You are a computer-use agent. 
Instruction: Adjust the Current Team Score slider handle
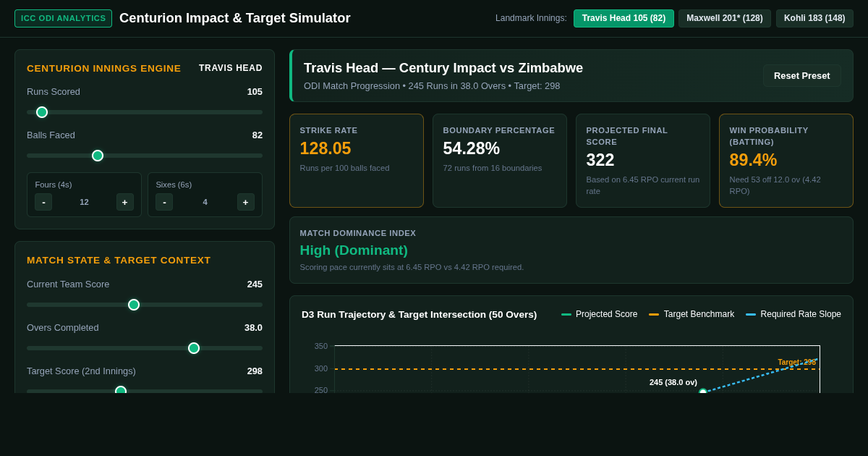pyautogui.click(x=134, y=305)
